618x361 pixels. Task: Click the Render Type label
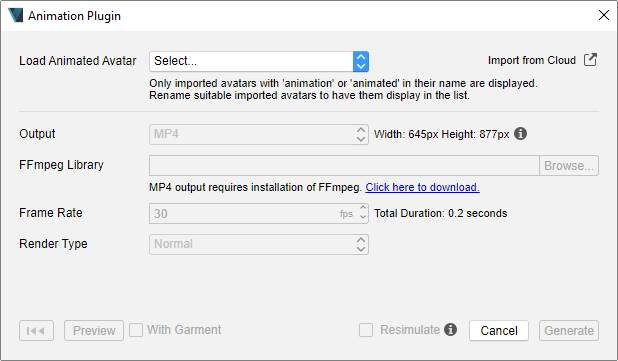53,244
